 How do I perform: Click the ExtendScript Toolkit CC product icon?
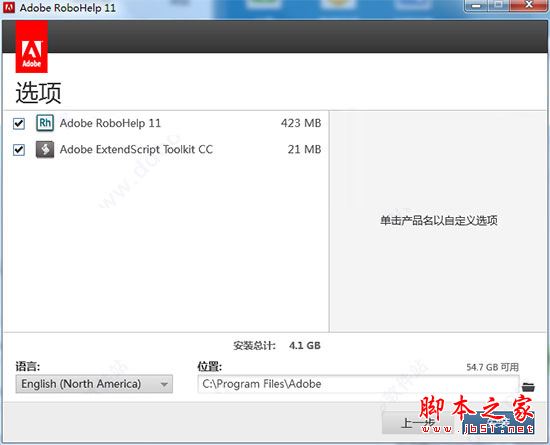click(45, 150)
